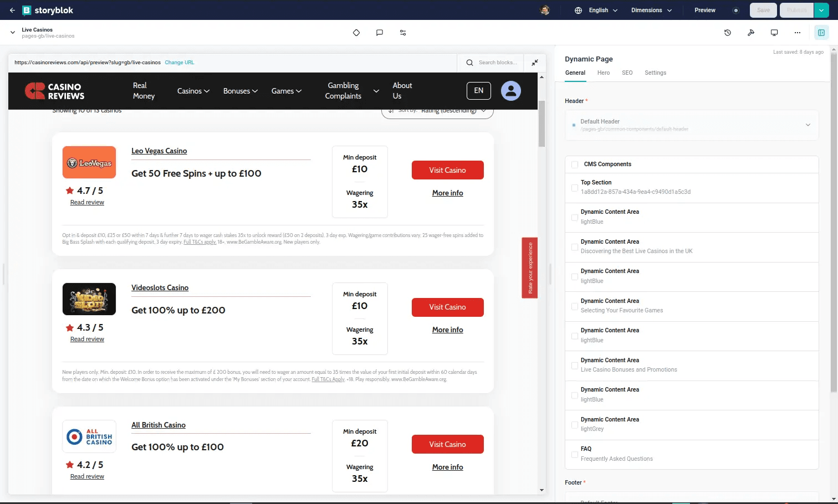Image resolution: width=838 pixels, height=504 pixels.
Task: Open the three-dots more options menu
Action: (798, 33)
